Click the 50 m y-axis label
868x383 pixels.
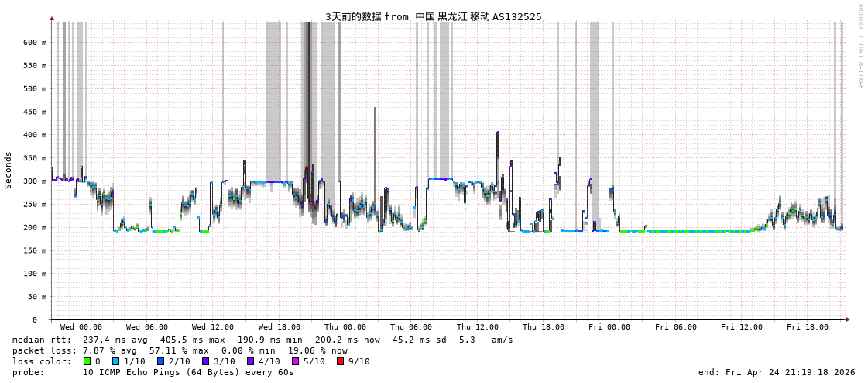coord(36,297)
